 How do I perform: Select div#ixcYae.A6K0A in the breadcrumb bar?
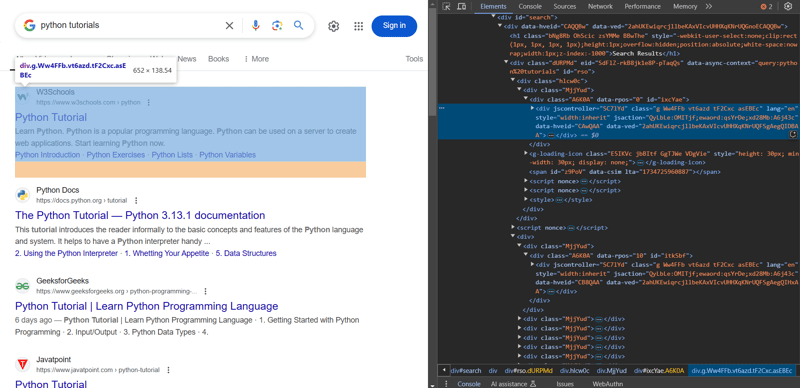(658, 371)
